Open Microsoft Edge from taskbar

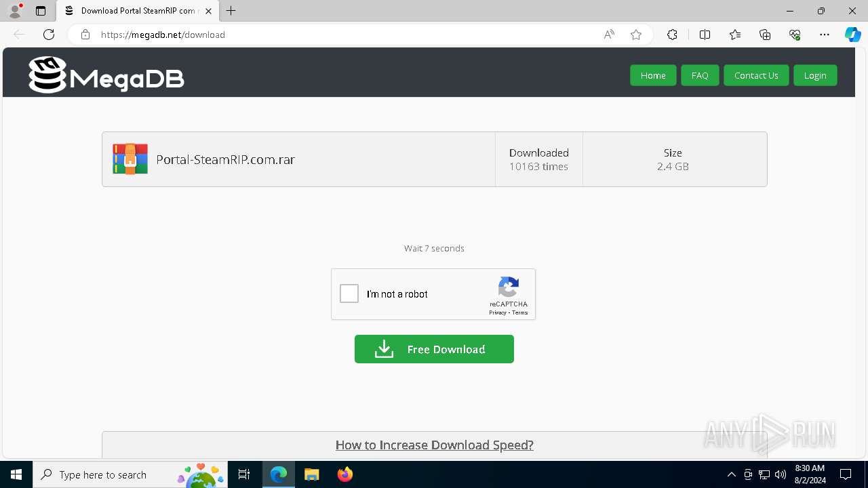coord(279,474)
